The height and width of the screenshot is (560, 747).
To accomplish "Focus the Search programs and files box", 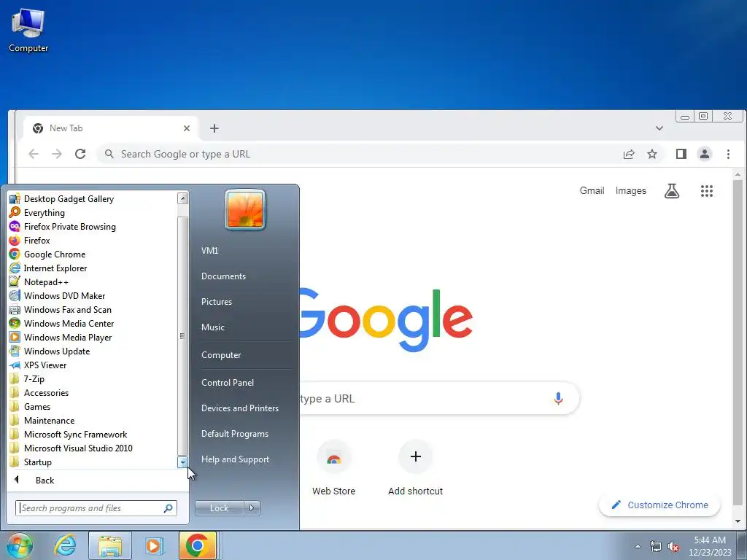I will pos(96,508).
